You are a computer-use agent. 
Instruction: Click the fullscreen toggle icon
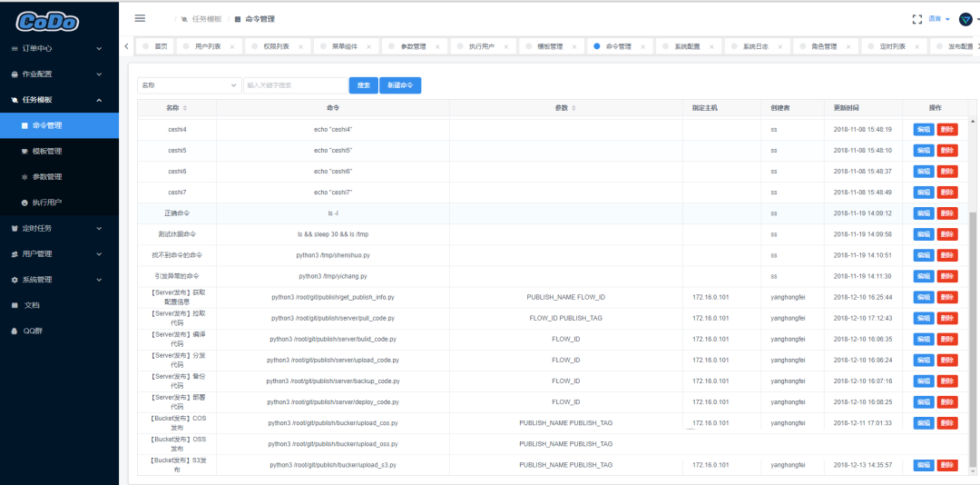916,18
